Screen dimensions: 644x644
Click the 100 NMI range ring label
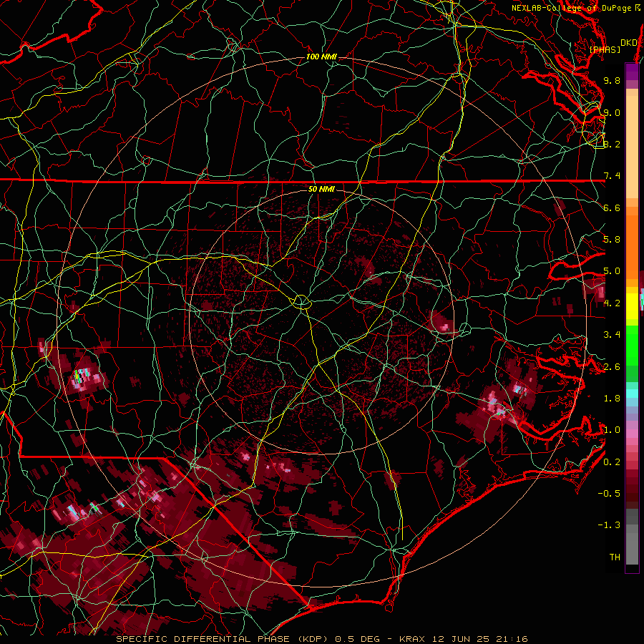[x=321, y=57]
